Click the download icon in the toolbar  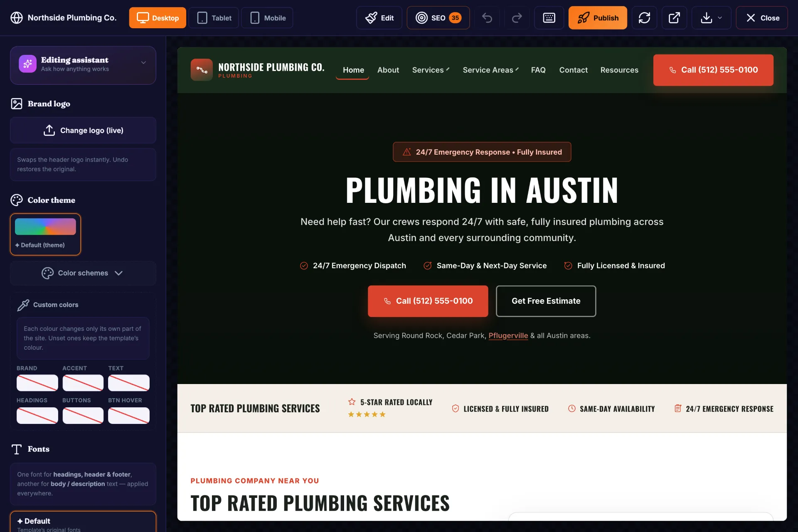(706, 18)
